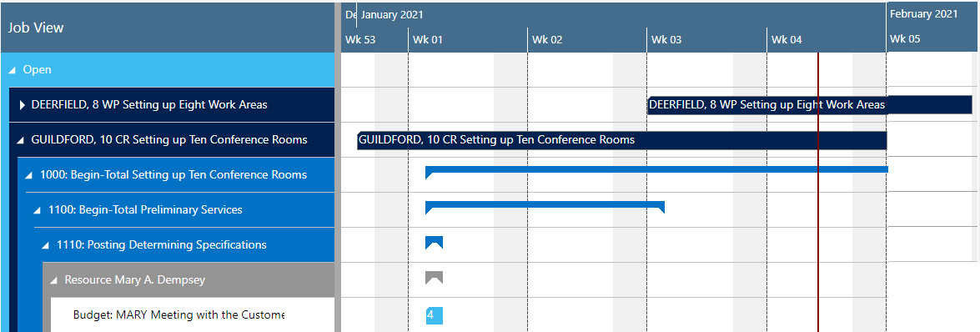Click the light blue budget bar labeled 4
Screen dimensions: 980x332
pyautogui.click(x=434, y=316)
